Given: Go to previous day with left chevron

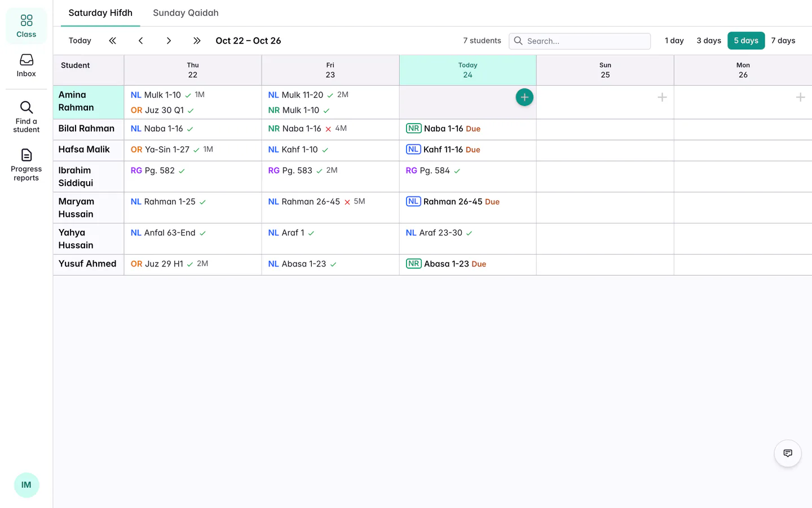Looking at the screenshot, I should (x=141, y=41).
